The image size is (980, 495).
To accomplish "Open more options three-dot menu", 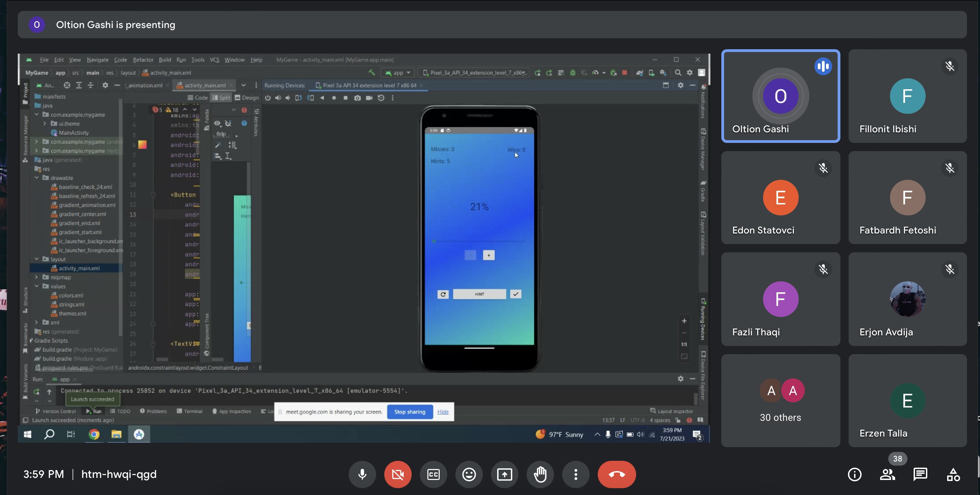I will tap(576, 474).
